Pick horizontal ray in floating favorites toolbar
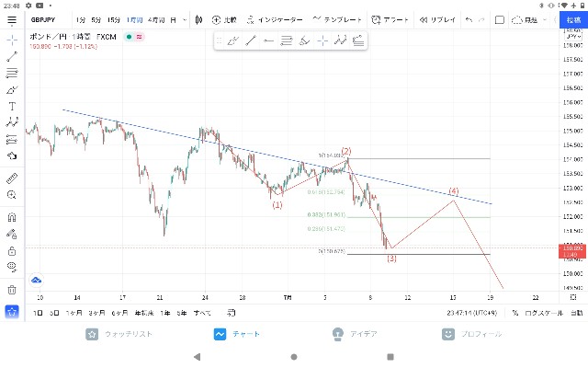 [268, 40]
